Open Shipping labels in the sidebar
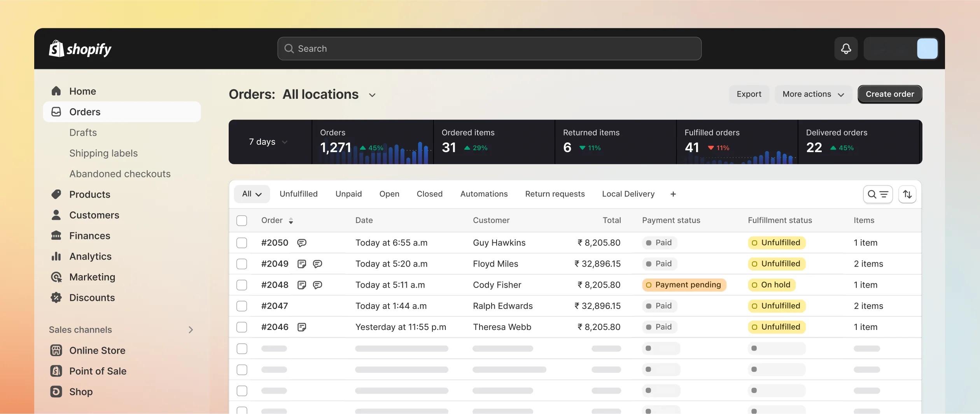The width and height of the screenshot is (980, 414). pyautogui.click(x=103, y=153)
